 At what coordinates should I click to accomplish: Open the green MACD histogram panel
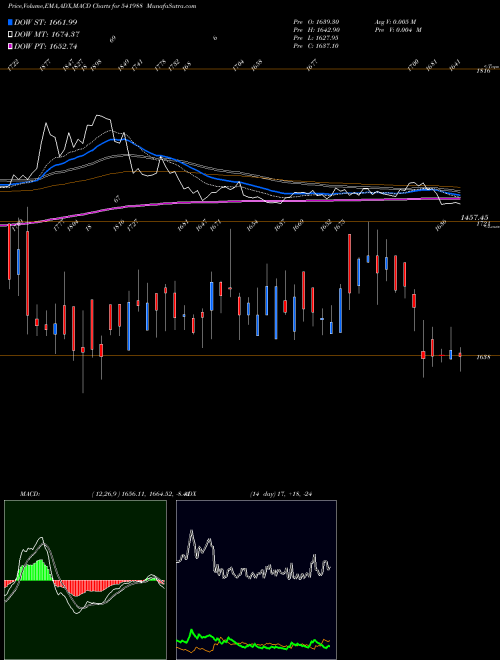85,580
